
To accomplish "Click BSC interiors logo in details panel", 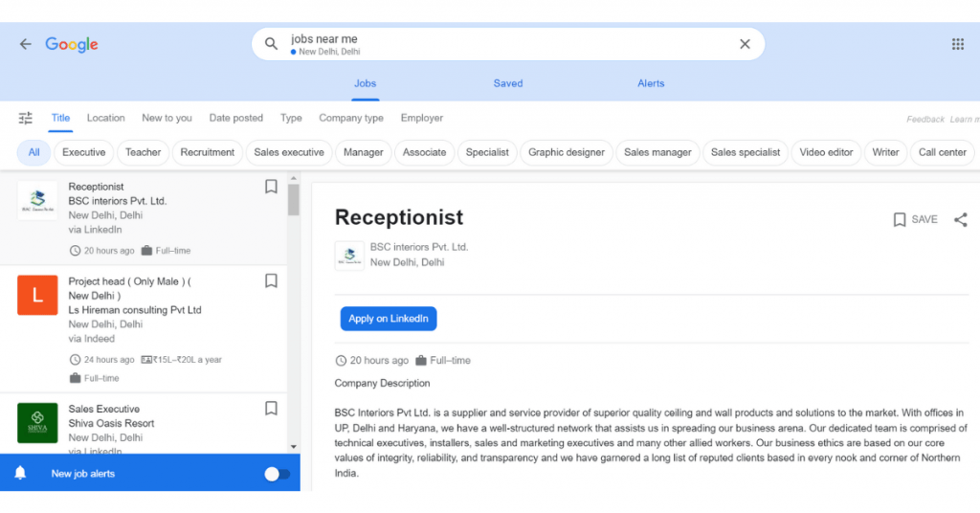I will 349,255.
